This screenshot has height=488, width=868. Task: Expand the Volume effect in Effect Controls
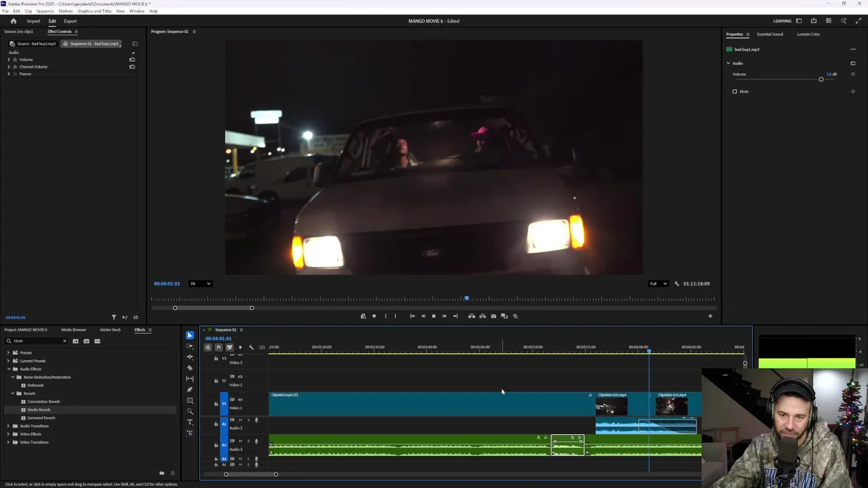click(x=8, y=60)
